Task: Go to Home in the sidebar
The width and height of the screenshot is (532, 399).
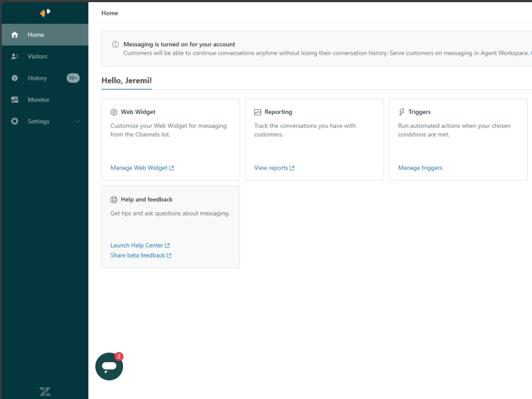Action: point(45,35)
